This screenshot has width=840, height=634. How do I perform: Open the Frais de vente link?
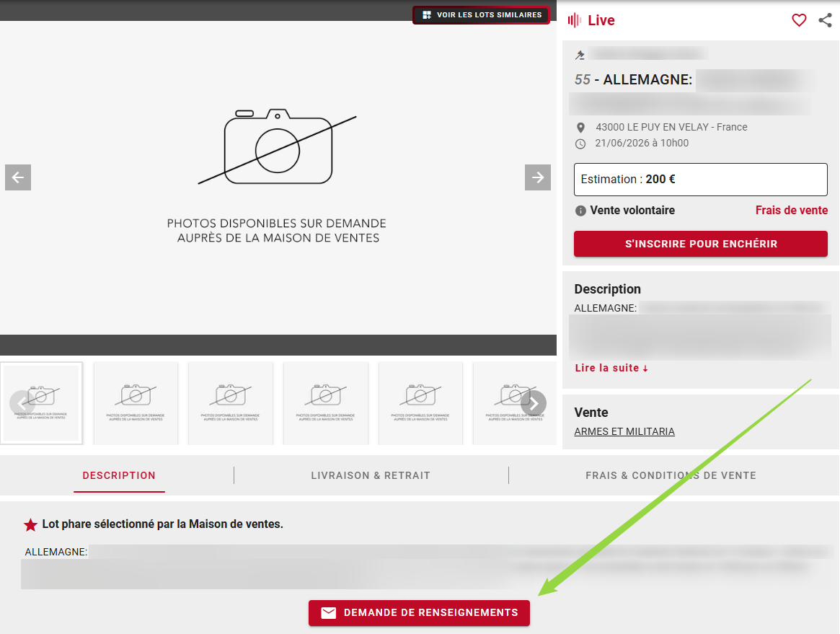(791, 211)
